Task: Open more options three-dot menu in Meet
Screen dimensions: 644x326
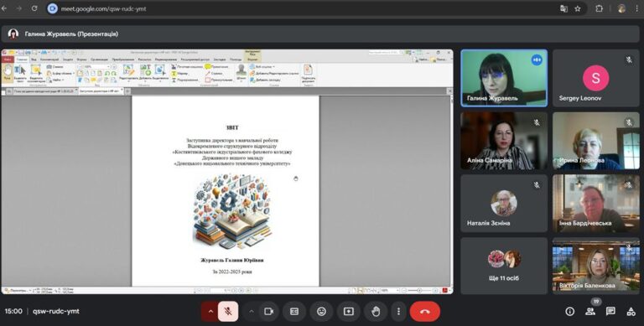Action: [x=398, y=311]
